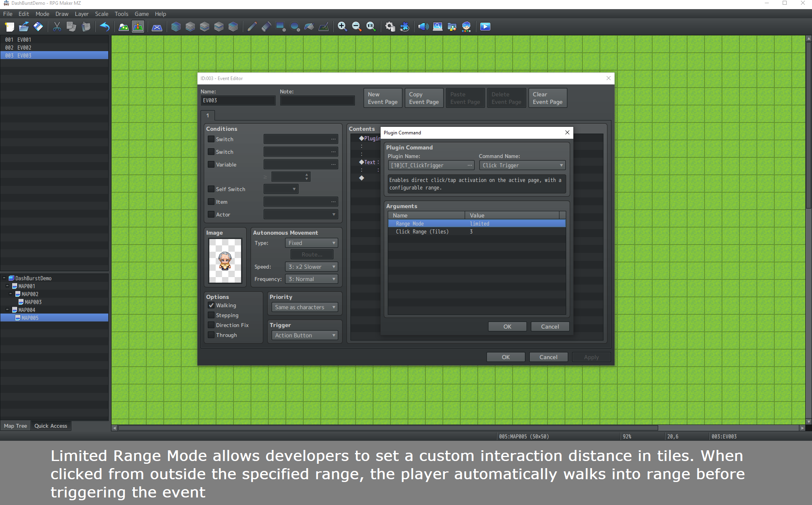Click the Cut scissors icon
This screenshot has width=812, height=505.
[x=57, y=27]
